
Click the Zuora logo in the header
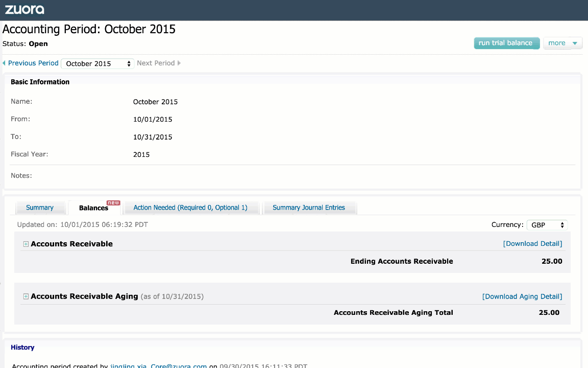pyautogui.click(x=24, y=9)
